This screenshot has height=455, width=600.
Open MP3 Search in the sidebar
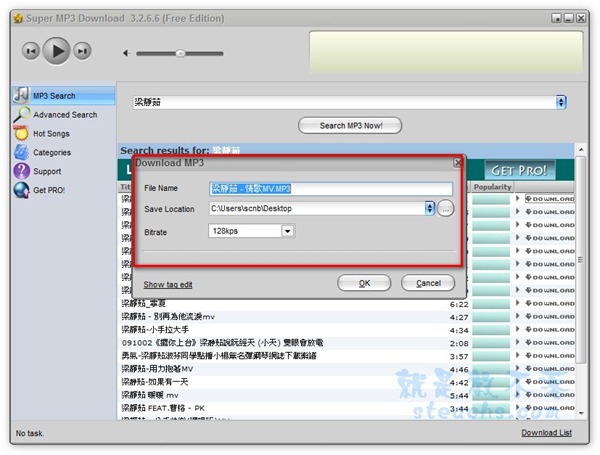(64, 96)
